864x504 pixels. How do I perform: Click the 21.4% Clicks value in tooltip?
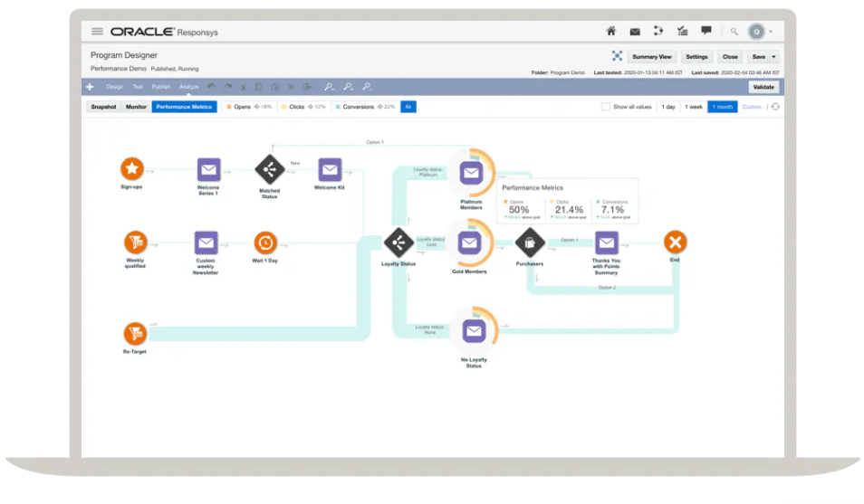point(569,210)
